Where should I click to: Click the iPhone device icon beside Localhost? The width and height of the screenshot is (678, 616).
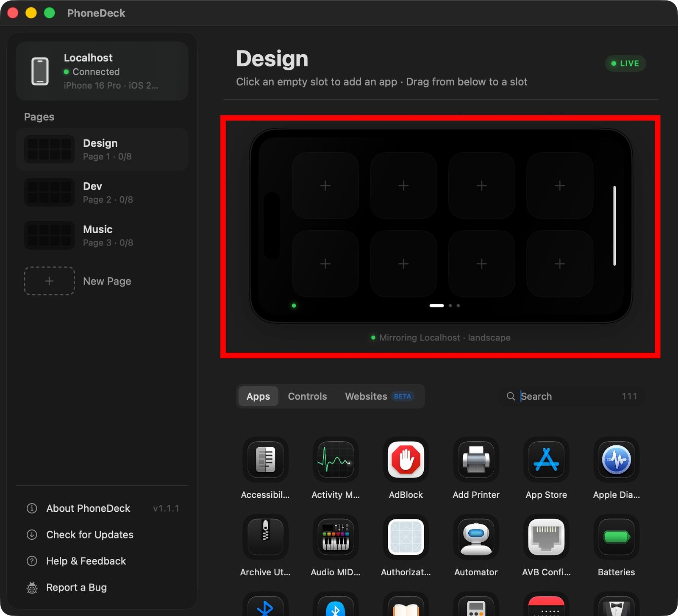(x=40, y=71)
